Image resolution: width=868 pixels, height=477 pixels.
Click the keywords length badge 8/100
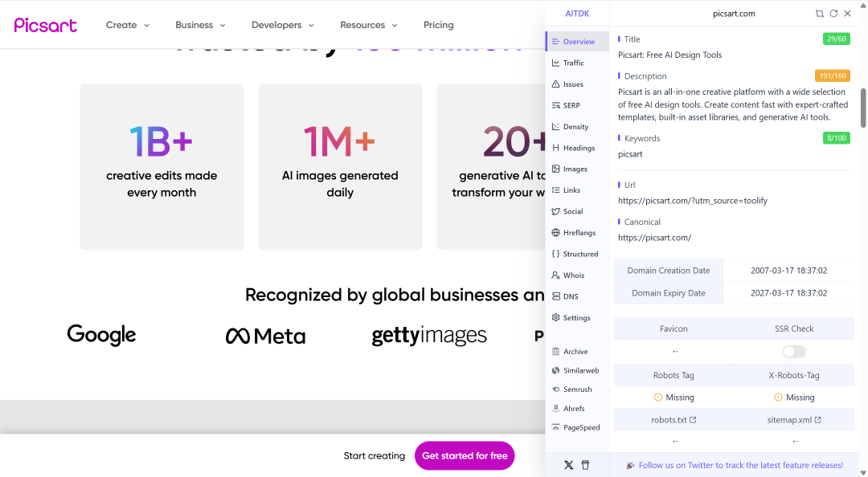[x=836, y=138]
